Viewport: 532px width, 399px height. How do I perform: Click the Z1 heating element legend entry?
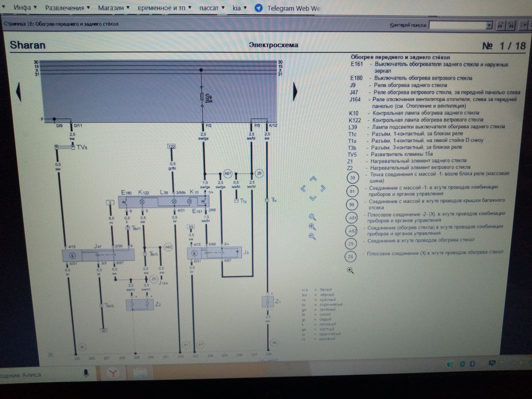click(x=407, y=161)
